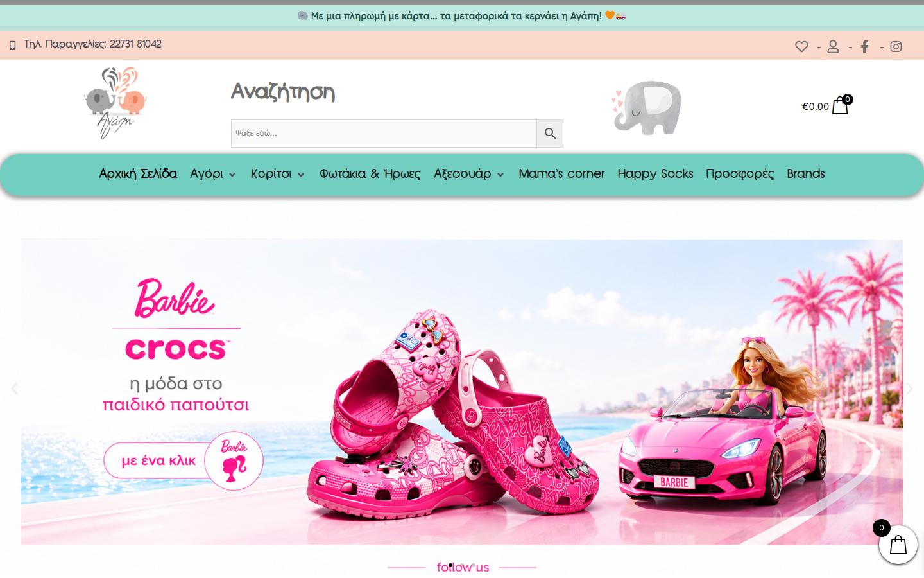Visit the Facebook page icon

tap(865, 46)
